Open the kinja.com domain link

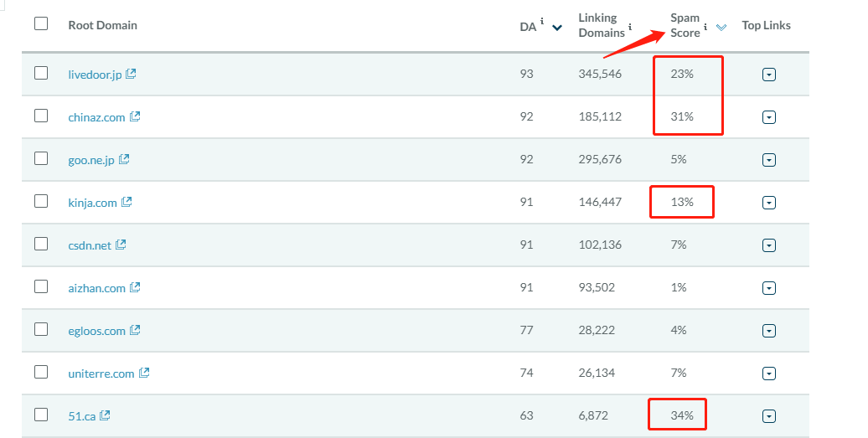coord(92,203)
